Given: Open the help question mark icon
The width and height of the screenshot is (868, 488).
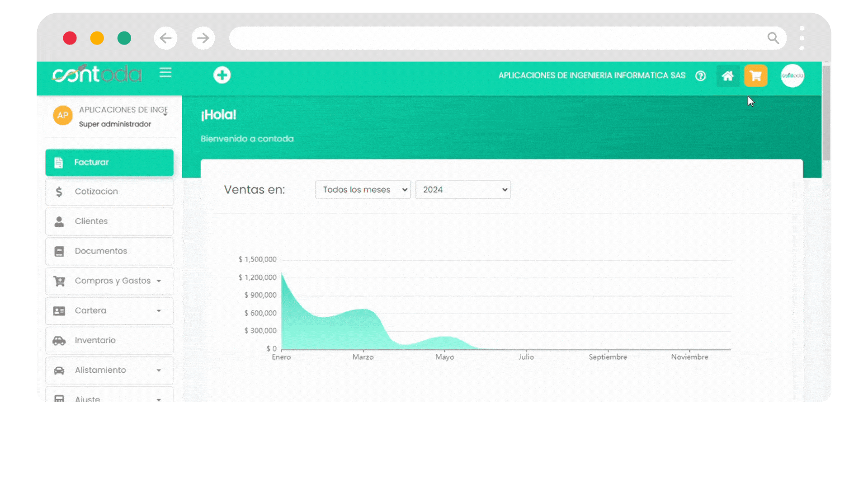Looking at the screenshot, I should (x=700, y=76).
